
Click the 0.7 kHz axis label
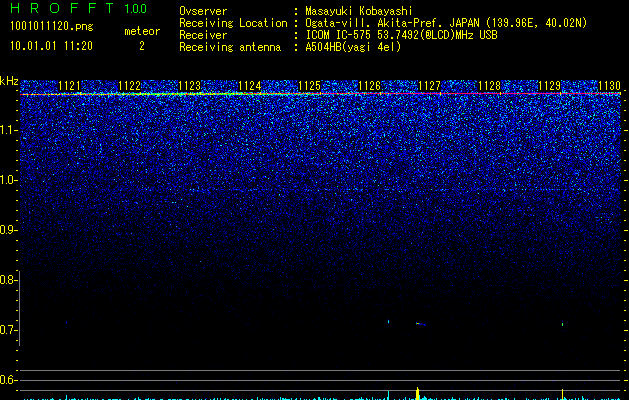(x=8, y=330)
